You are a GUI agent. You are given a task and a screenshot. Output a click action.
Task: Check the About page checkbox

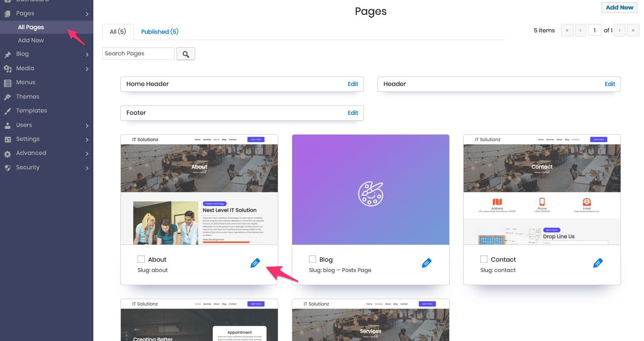[x=141, y=259]
